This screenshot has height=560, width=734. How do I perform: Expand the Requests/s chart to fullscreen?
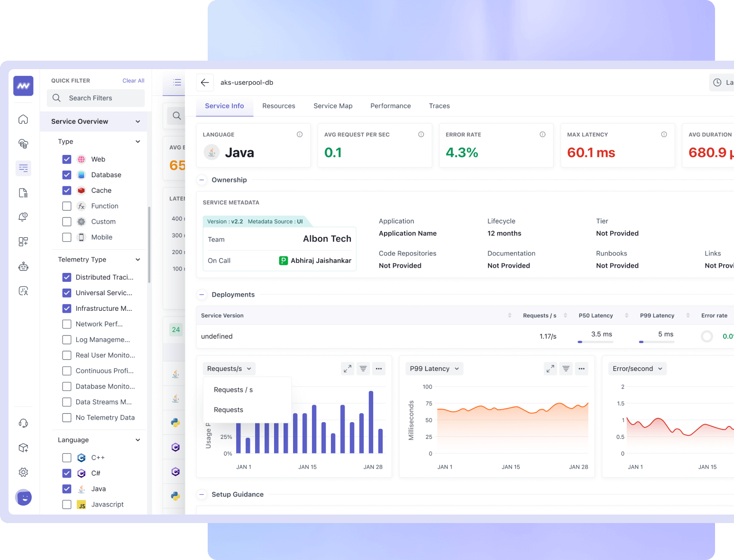click(x=348, y=369)
